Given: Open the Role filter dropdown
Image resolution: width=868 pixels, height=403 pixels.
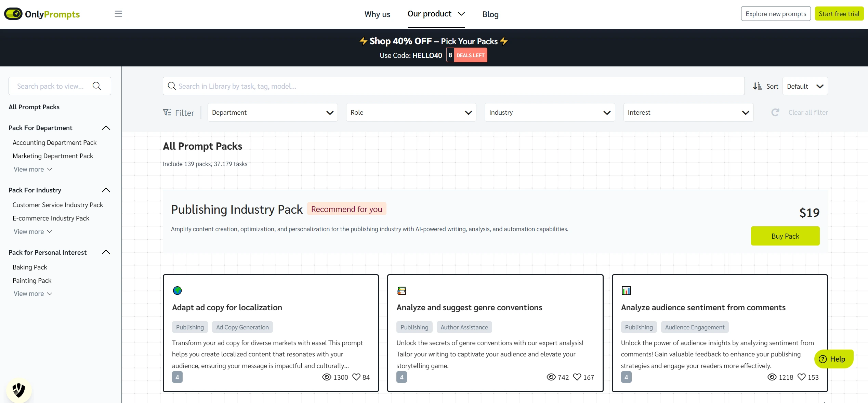Looking at the screenshot, I should point(411,112).
